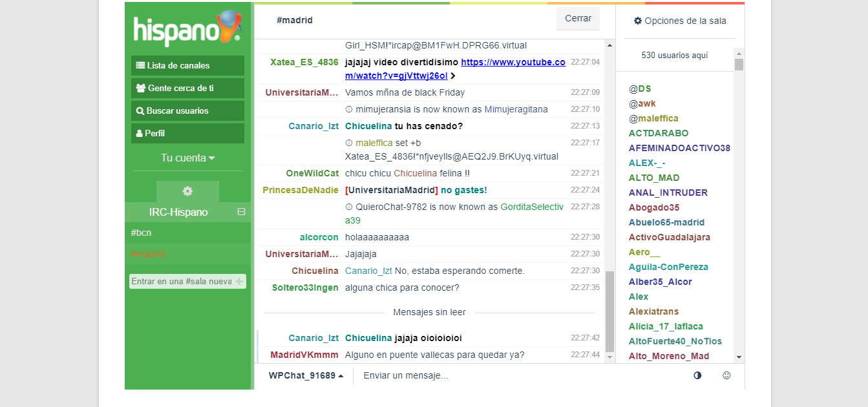Collapse the IRC-Hispano network group
Viewport: 868px width, 407px height.
click(x=241, y=212)
